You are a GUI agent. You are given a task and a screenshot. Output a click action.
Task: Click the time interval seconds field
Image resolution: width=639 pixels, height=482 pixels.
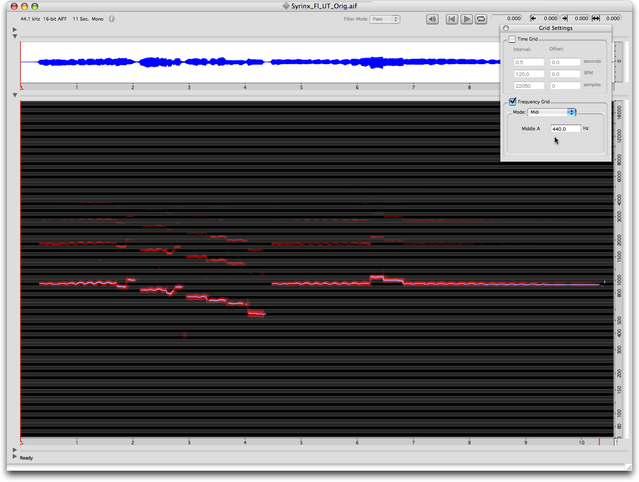click(x=528, y=62)
